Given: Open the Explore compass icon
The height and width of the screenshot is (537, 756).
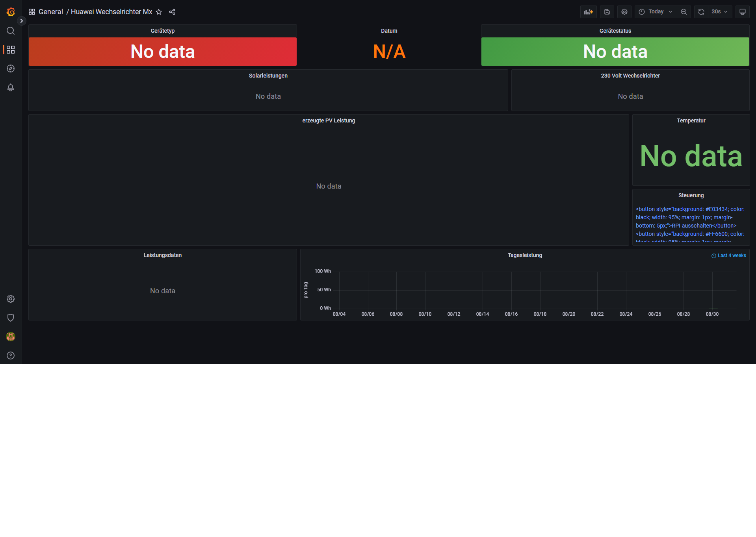Looking at the screenshot, I should (11, 69).
